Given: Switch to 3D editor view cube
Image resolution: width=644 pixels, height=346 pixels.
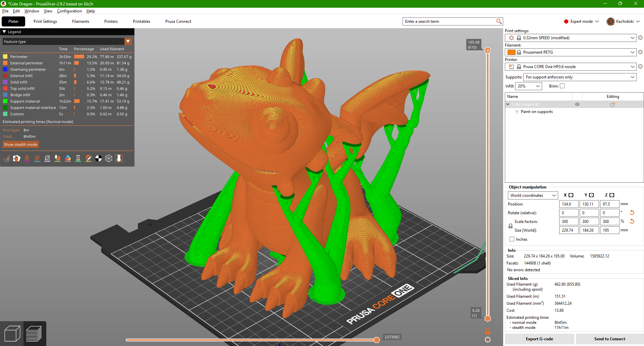Looking at the screenshot, I should tap(12, 334).
